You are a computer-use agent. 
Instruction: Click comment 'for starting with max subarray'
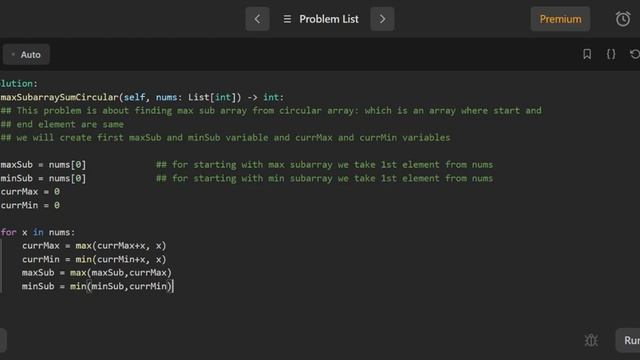click(324, 164)
